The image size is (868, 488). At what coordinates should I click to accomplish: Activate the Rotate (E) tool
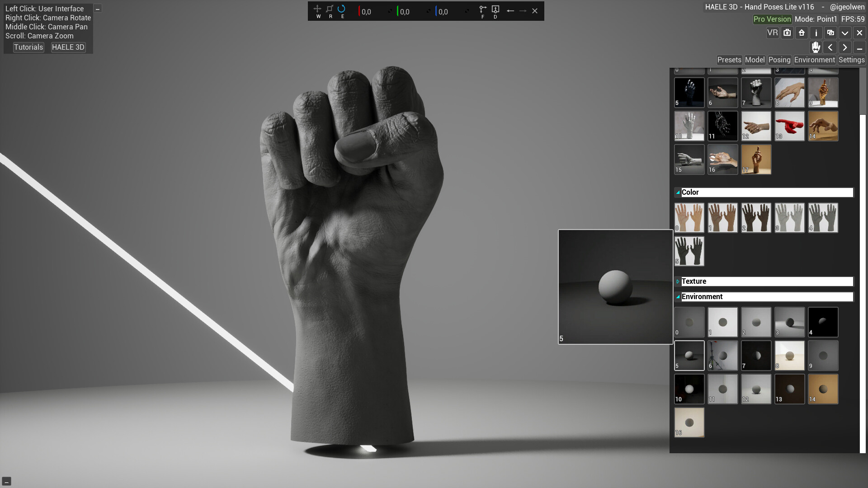click(x=342, y=9)
